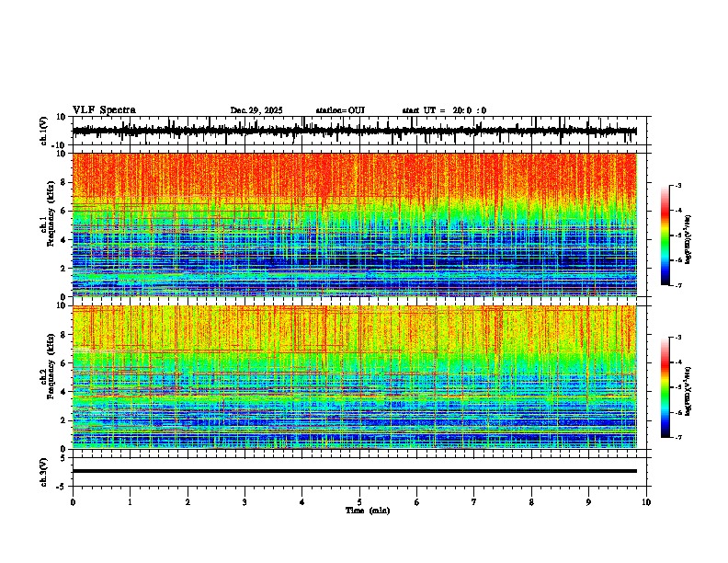Click the time axis tick label "7"
Screen dimensions: 728x563
tap(474, 502)
